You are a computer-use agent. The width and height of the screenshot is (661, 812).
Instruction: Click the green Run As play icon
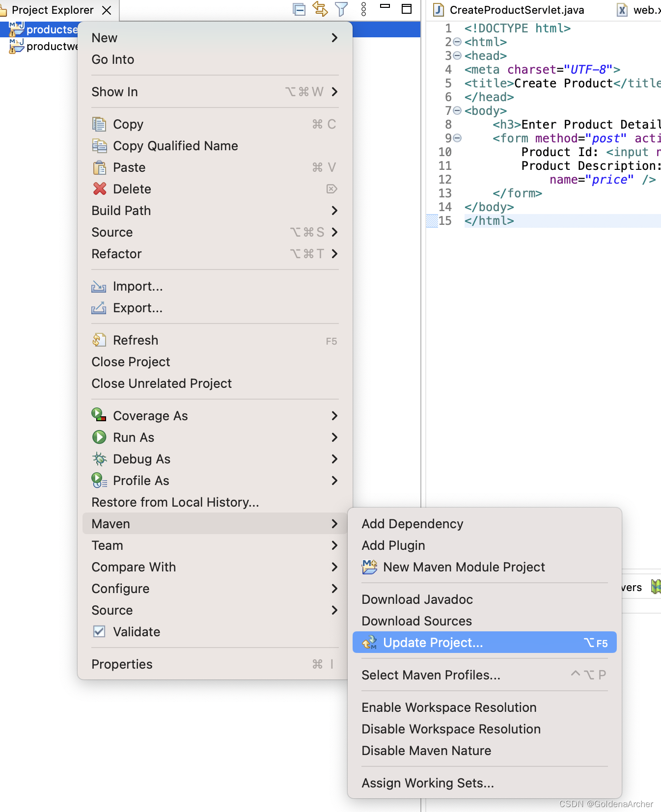coord(99,437)
